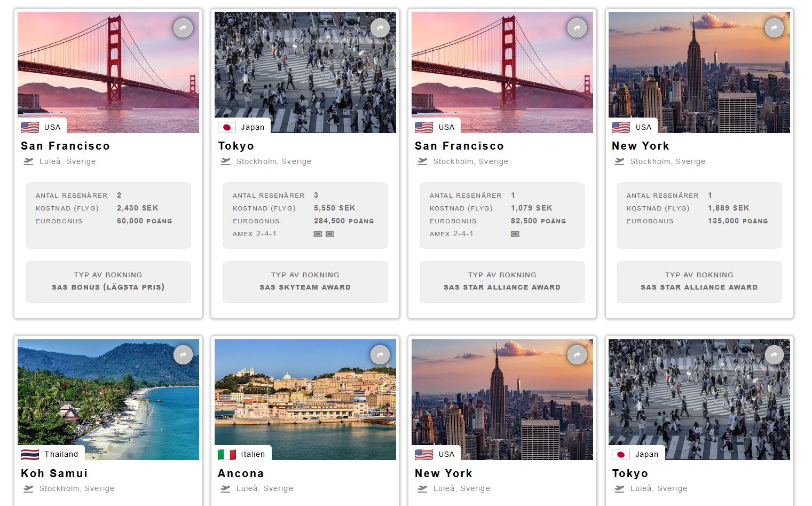812x506 pixels.
Task: Click the Thailand flag icon
Action: pos(30,455)
